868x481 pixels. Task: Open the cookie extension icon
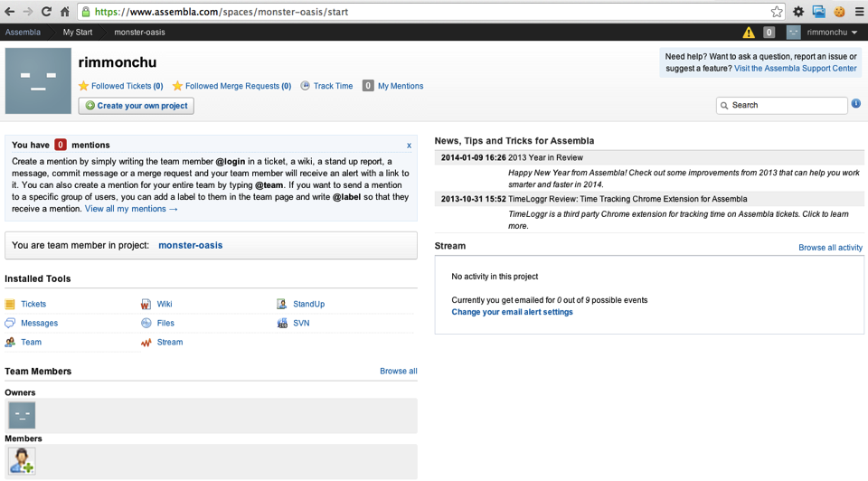point(839,12)
